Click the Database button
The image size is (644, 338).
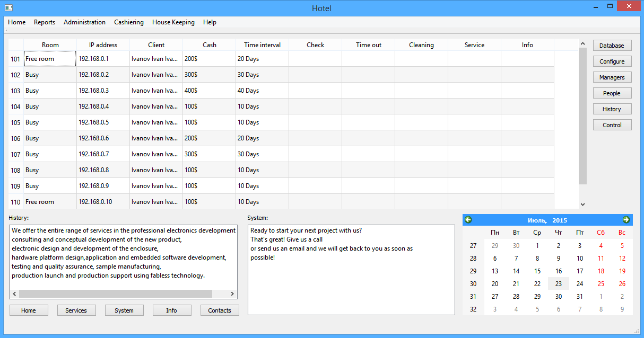tap(612, 46)
